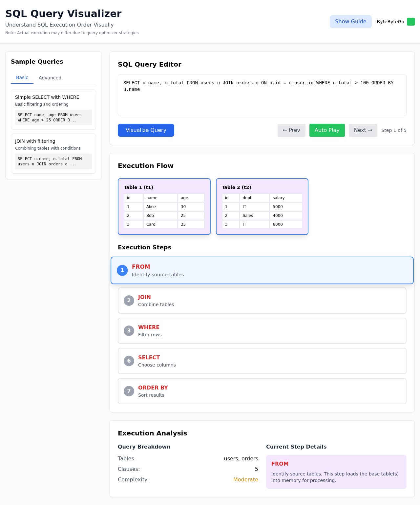
Task: Click the step 3 circle beside WHERE
Action: point(129,331)
